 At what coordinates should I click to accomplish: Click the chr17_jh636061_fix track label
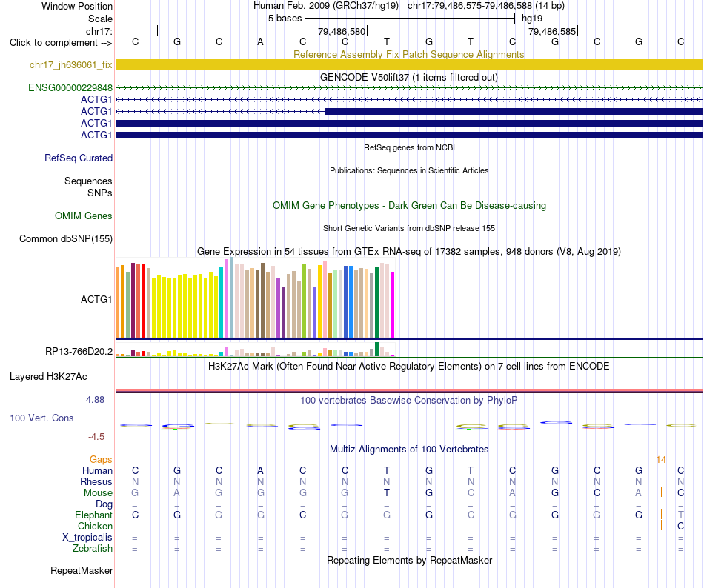pyautogui.click(x=70, y=65)
